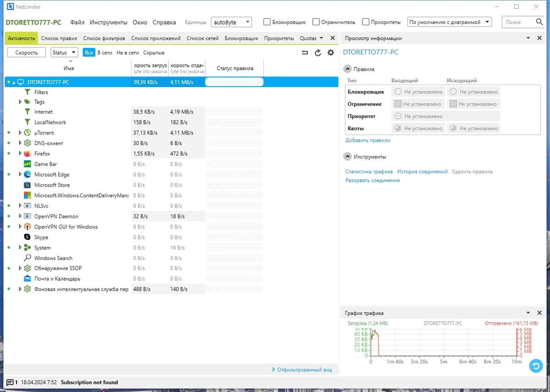Click the Microsoft Store icon

[x=27, y=185]
